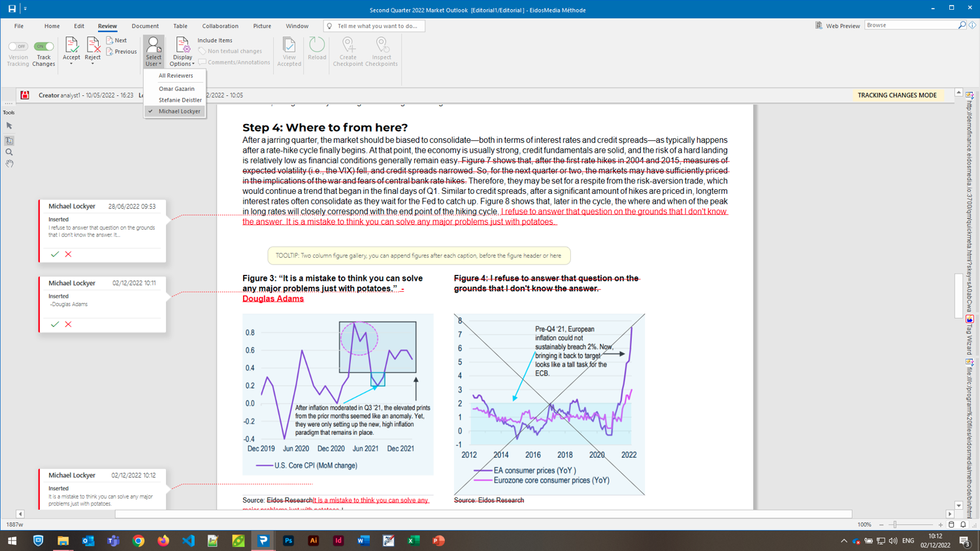This screenshot has width=980, height=551.
Task: Open the Accept dropdown arrow
Action: click(71, 64)
